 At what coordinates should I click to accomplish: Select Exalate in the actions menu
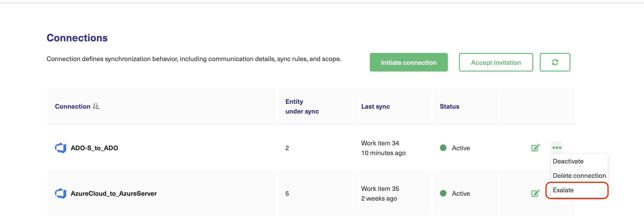click(563, 190)
